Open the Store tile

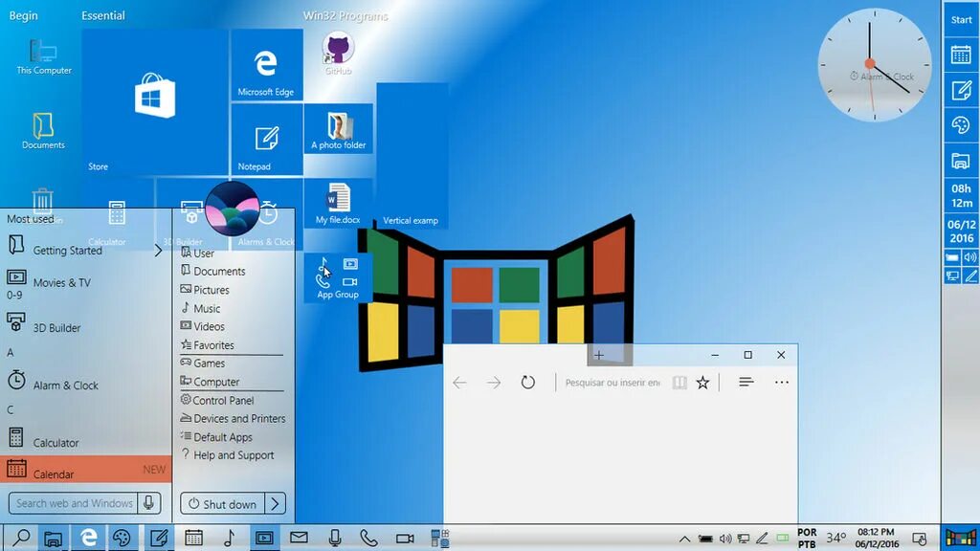coord(155,101)
